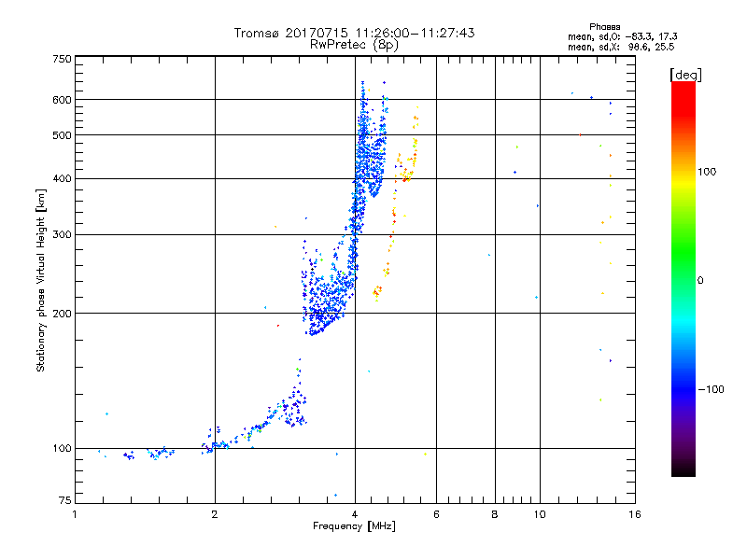Viewport: 747px width, 560px height.
Task: Click the y-axis '200' tick label
Action: [63, 314]
